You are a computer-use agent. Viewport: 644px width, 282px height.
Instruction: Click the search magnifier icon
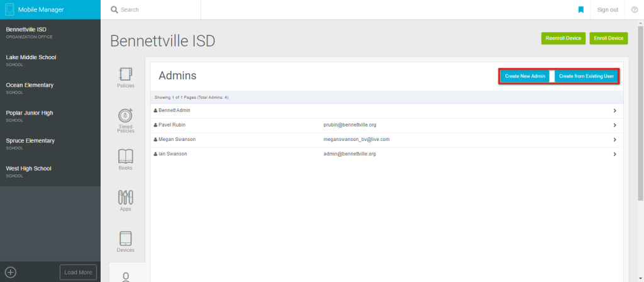point(114,9)
